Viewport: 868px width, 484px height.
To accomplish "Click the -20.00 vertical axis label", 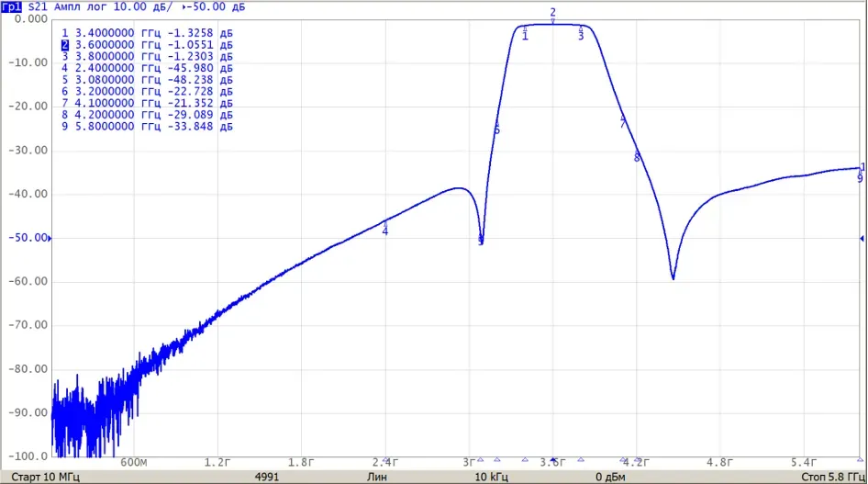I will click(x=28, y=107).
